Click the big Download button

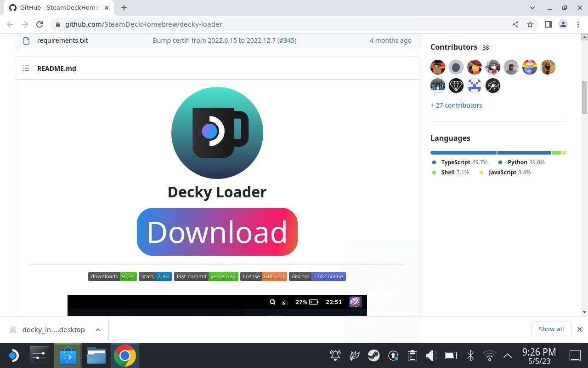coord(217,232)
